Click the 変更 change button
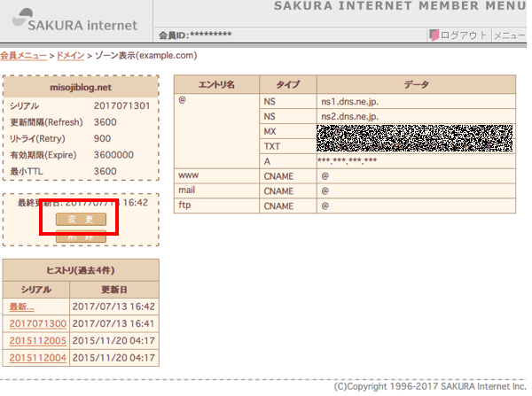The height and width of the screenshot is (396, 532). point(81,220)
